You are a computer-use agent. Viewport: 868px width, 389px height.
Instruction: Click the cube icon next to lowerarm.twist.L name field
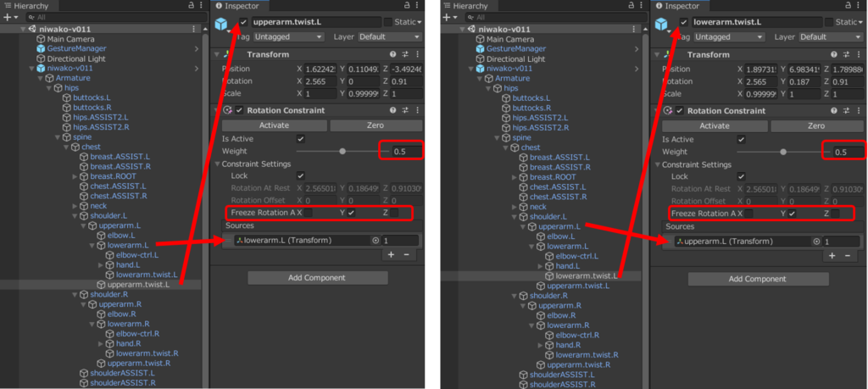662,24
